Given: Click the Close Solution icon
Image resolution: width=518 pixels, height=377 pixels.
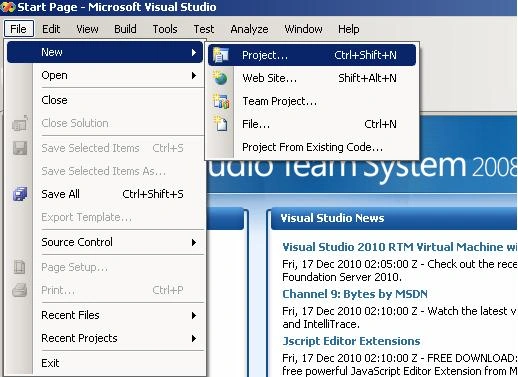Looking at the screenshot, I should coord(20,123).
